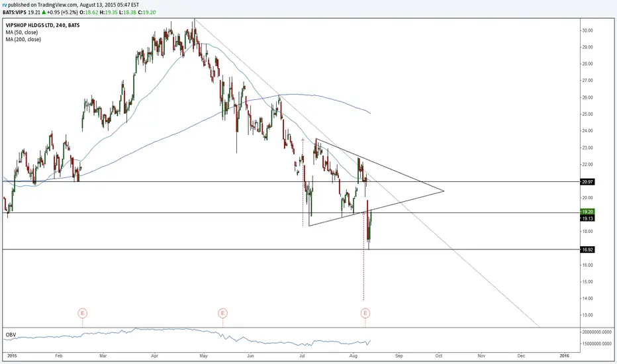Click the 18.00 price axis value
The image size is (617, 364).
587,232
